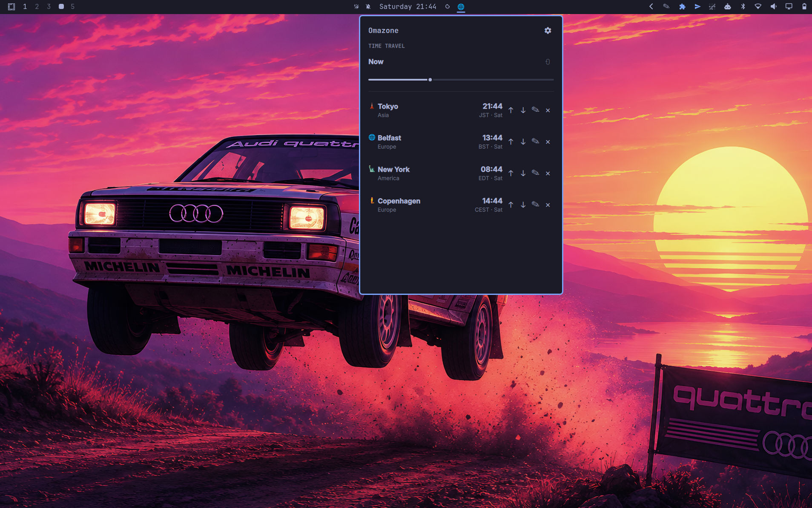Reset time travel to now
The image size is (812, 508).
pyautogui.click(x=548, y=62)
